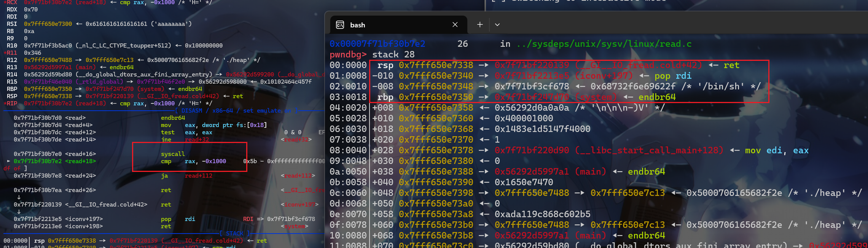Image resolution: width=868 pixels, height=248 pixels.
Task: Click (system) symbol in stack row 03:0018
Action: [x=596, y=97]
